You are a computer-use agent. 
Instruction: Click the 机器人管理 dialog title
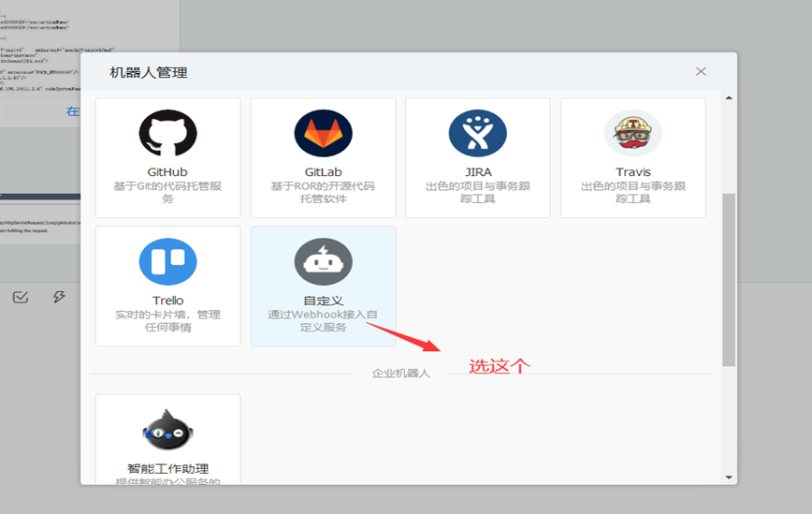coord(149,72)
